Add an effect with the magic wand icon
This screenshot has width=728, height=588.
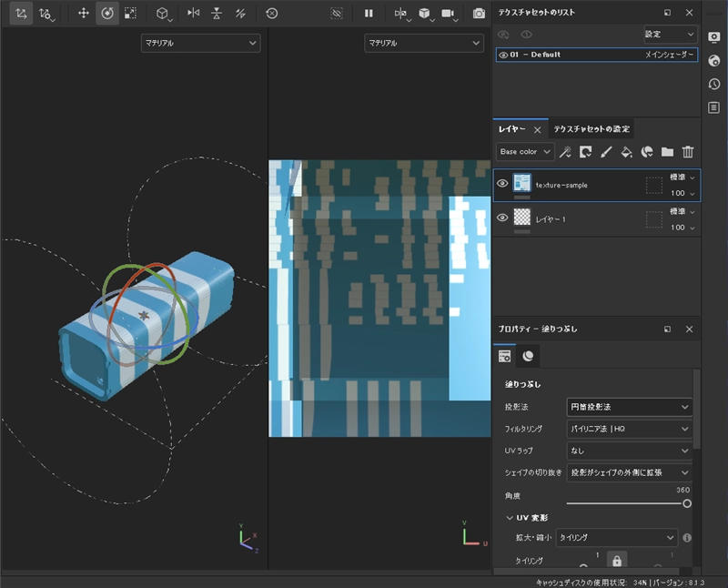coord(565,152)
